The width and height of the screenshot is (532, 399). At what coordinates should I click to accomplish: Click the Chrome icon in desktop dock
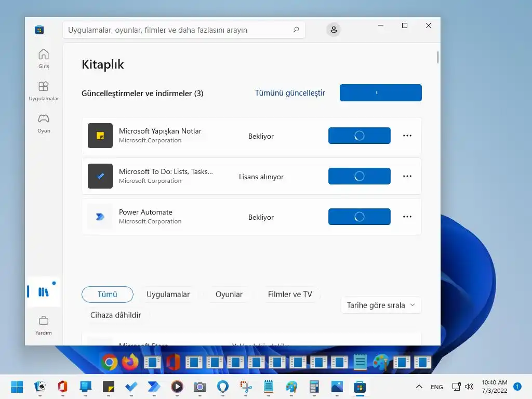[x=109, y=362]
